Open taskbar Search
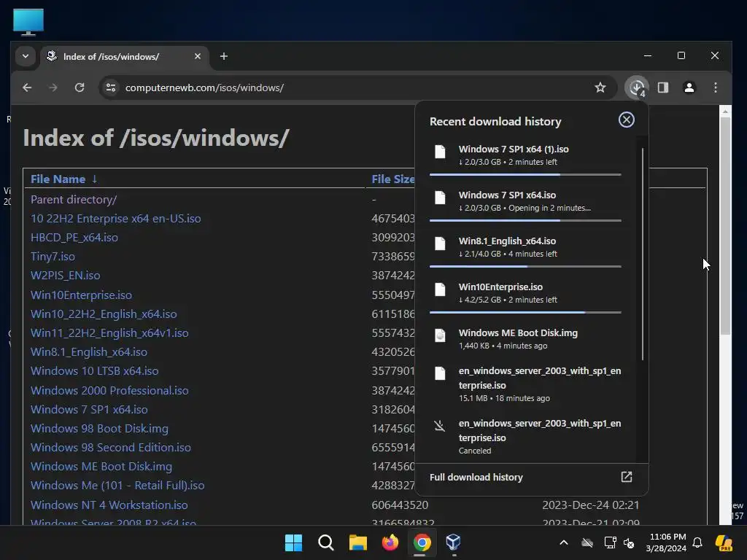The height and width of the screenshot is (560, 747). [326, 542]
